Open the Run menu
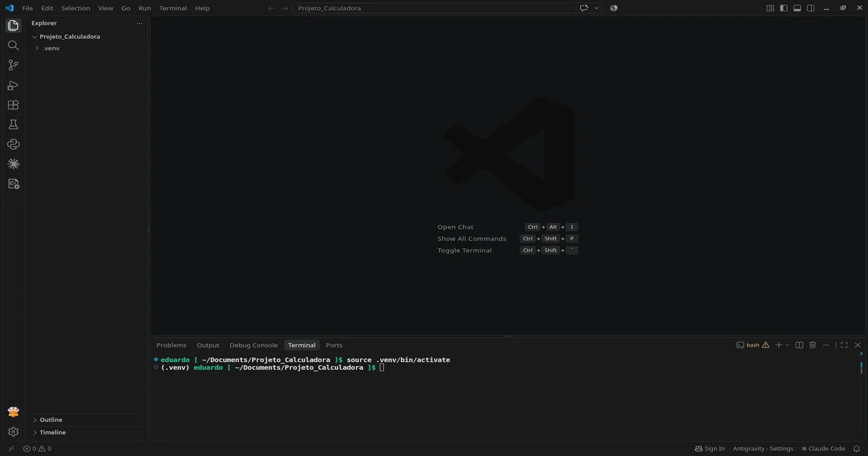 [x=145, y=8]
